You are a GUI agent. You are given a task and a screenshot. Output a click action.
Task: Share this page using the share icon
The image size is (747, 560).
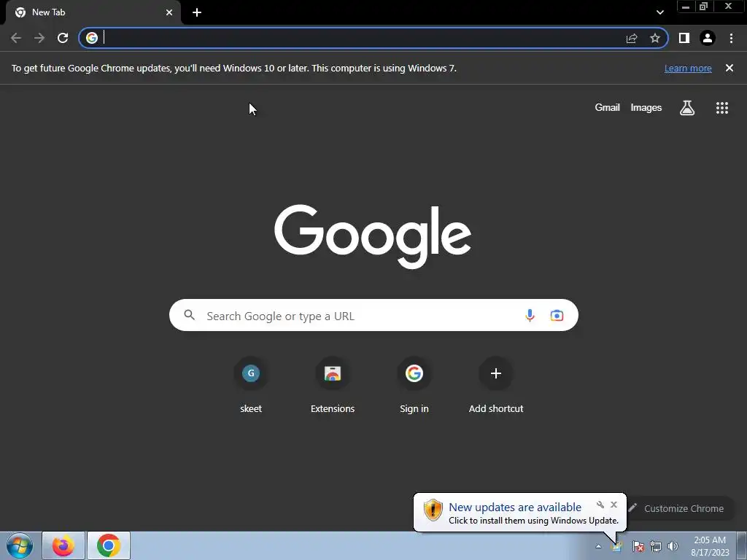tap(632, 38)
